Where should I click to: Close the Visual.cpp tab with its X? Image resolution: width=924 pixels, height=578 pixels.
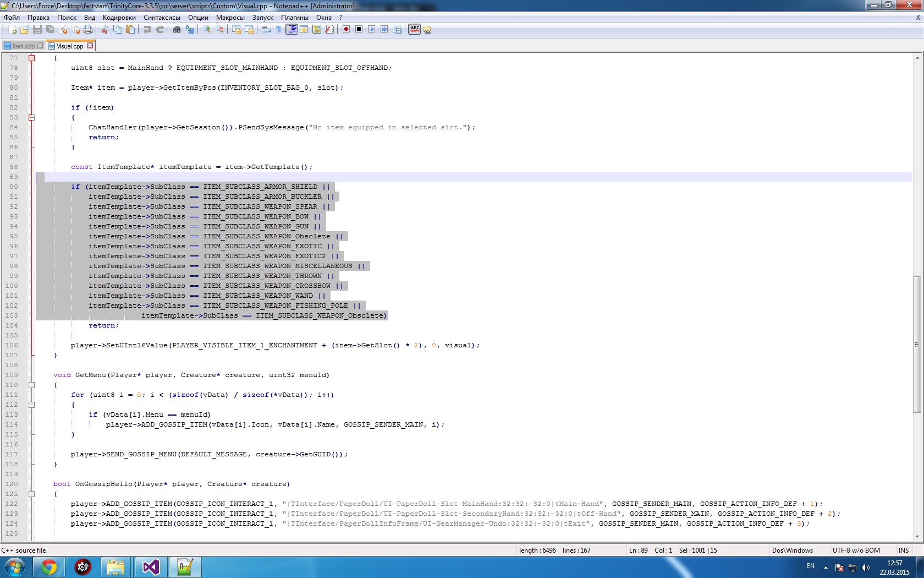click(x=90, y=46)
